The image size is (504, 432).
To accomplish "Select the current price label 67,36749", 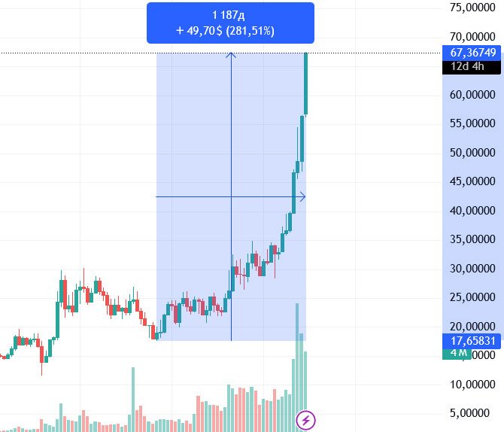I will [x=472, y=53].
